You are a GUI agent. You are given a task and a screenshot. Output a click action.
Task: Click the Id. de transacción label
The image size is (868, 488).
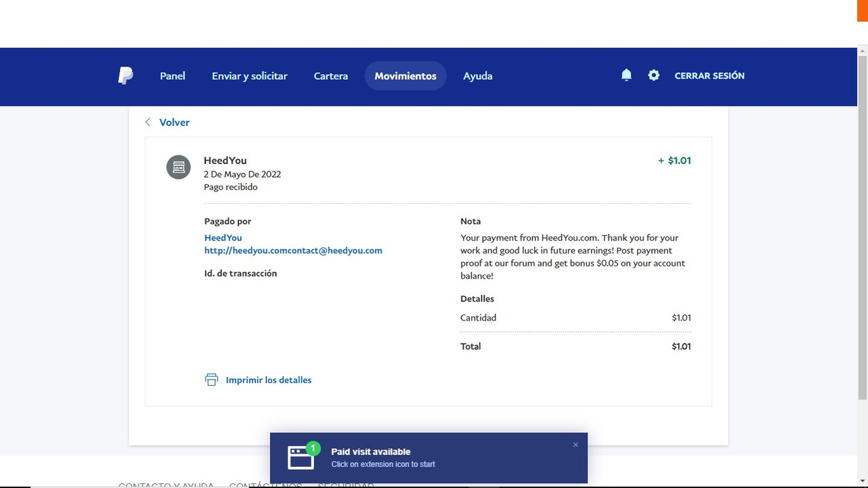click(241, 274)
